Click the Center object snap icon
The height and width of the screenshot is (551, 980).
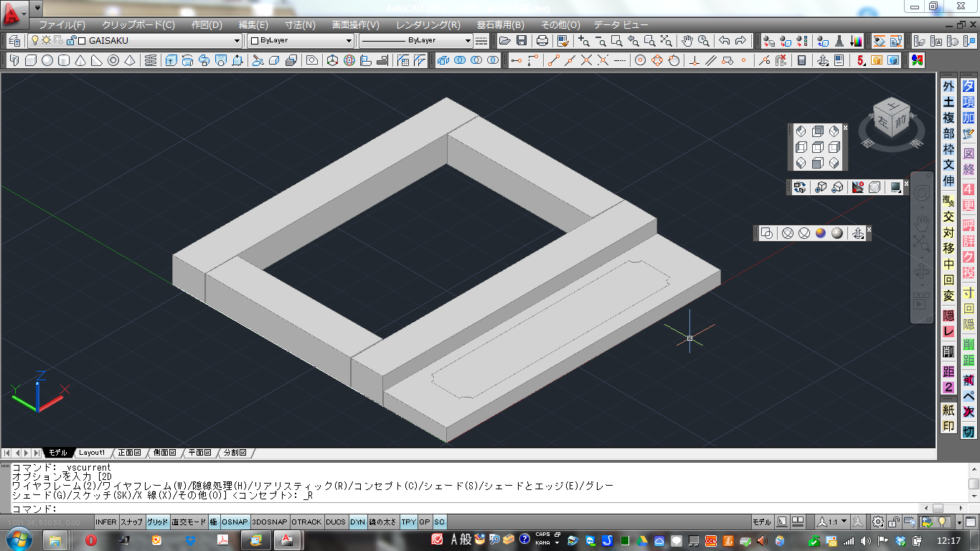[640, 61]
